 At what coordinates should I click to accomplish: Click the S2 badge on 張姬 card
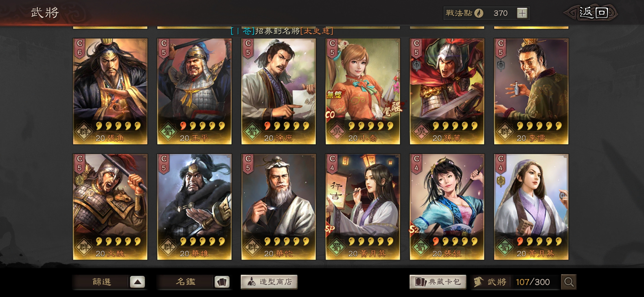[414, 229]
